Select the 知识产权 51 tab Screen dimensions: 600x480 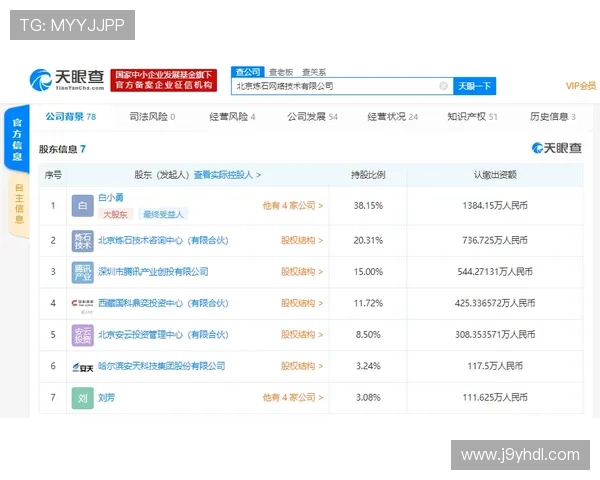473,116
